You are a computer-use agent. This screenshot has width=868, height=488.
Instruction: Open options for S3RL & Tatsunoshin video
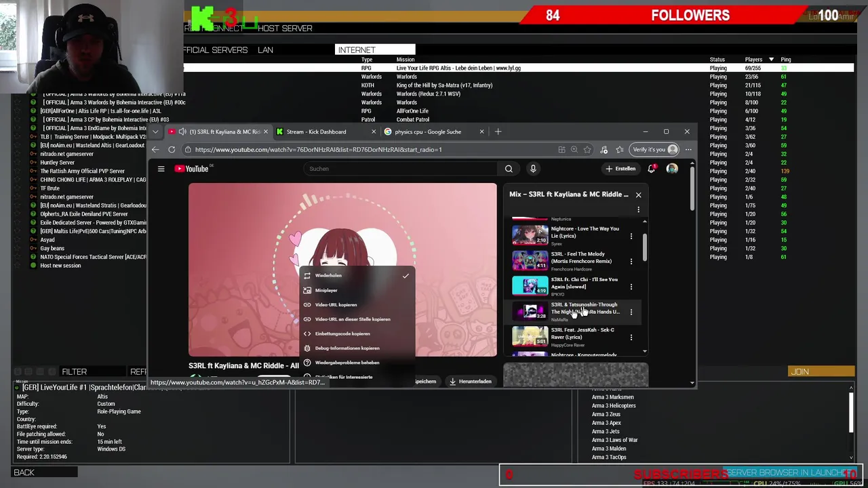(631, 312)
